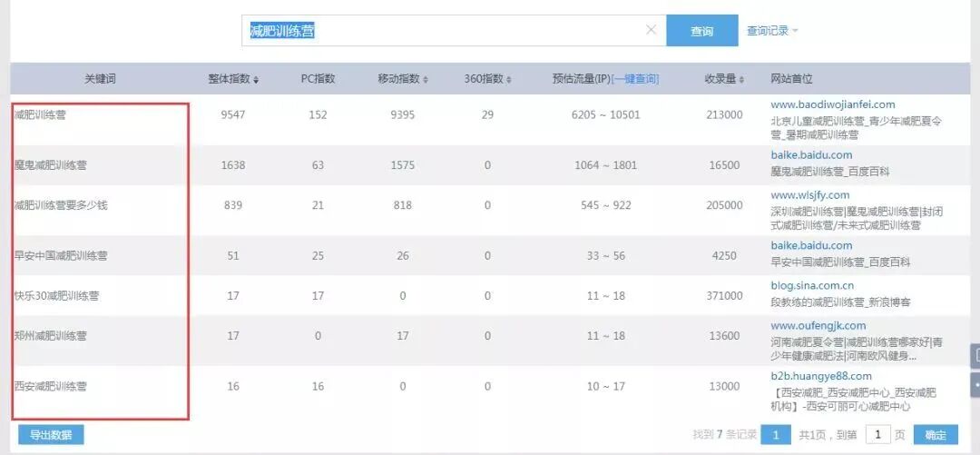Click overall index value 1638
The image size is (980, 455).
coord(233,165)
